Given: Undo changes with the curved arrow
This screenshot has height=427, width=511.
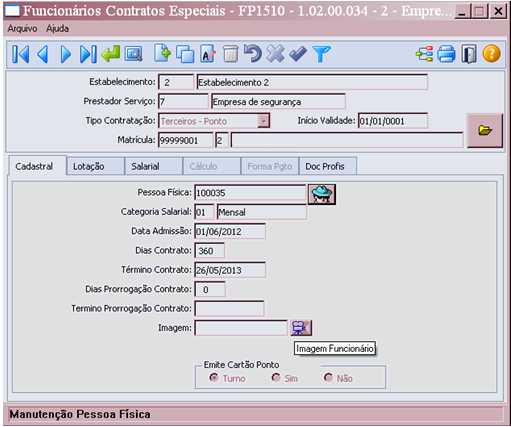Looking at the screenshot, I should pyautogui.click(x=253, y=54).
